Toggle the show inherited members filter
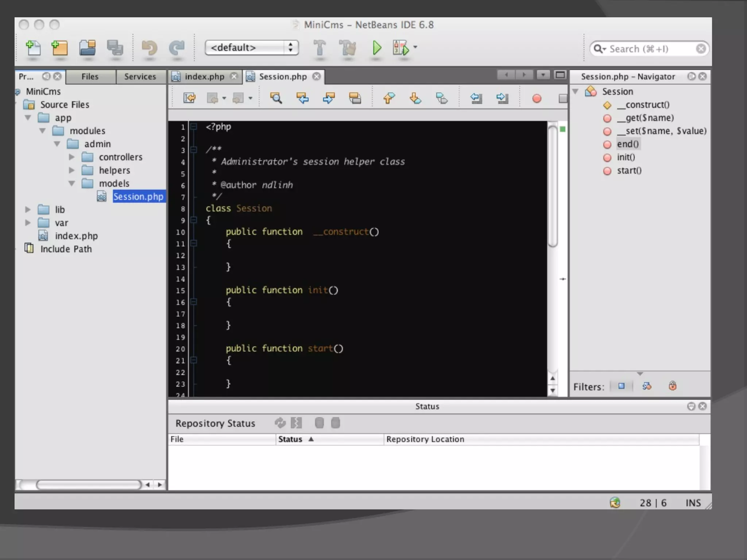 pyautogui.click(x=622, y=386)
